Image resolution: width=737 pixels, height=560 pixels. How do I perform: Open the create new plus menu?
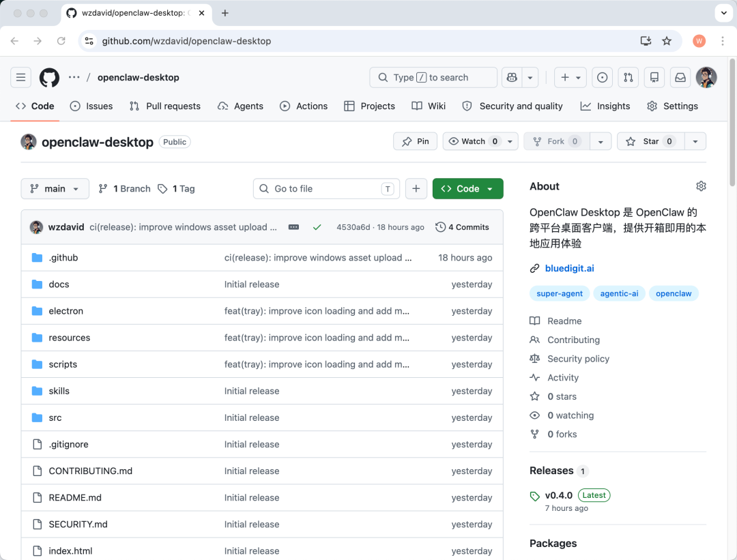570,78
